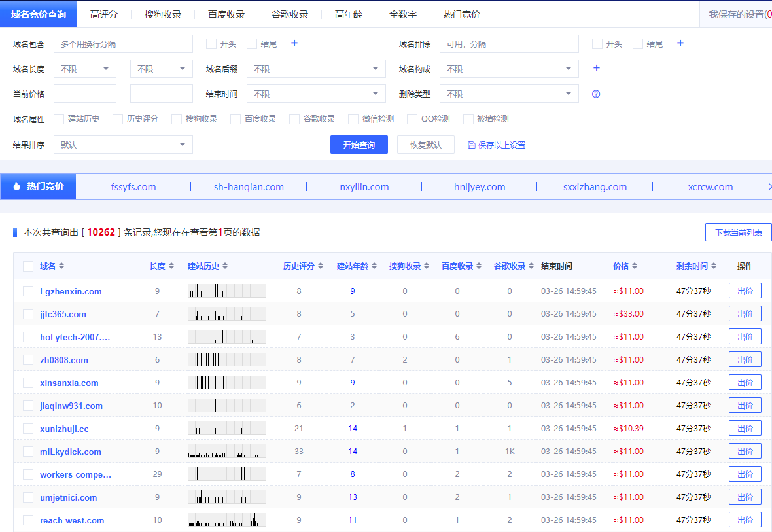Open the 百度收录 top tab
Viewport: 772px width, 532px height.
pos(226,15)
